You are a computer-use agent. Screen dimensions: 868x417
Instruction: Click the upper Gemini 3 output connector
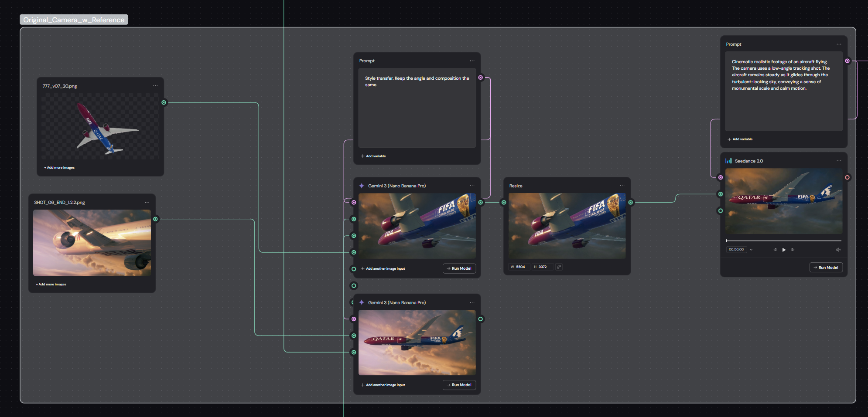[x=480, y=203]
